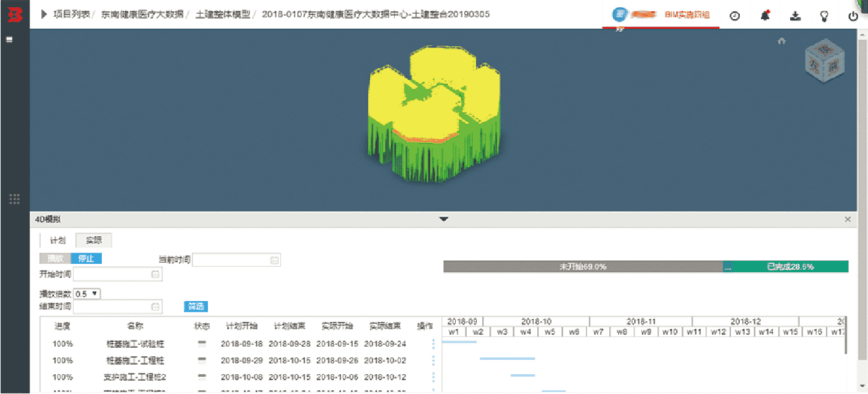
Task: Click the home view icon in viewport
Action: pos(781,41)
